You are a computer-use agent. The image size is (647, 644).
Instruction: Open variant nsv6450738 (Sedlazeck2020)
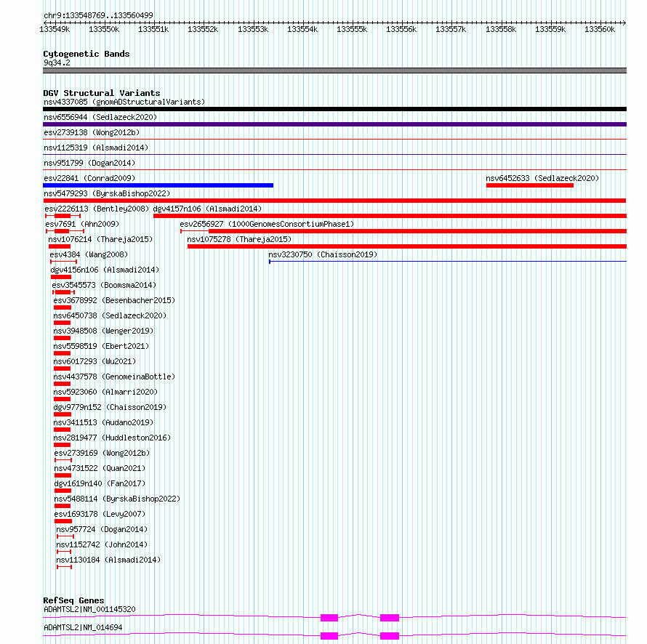point(110,315)
